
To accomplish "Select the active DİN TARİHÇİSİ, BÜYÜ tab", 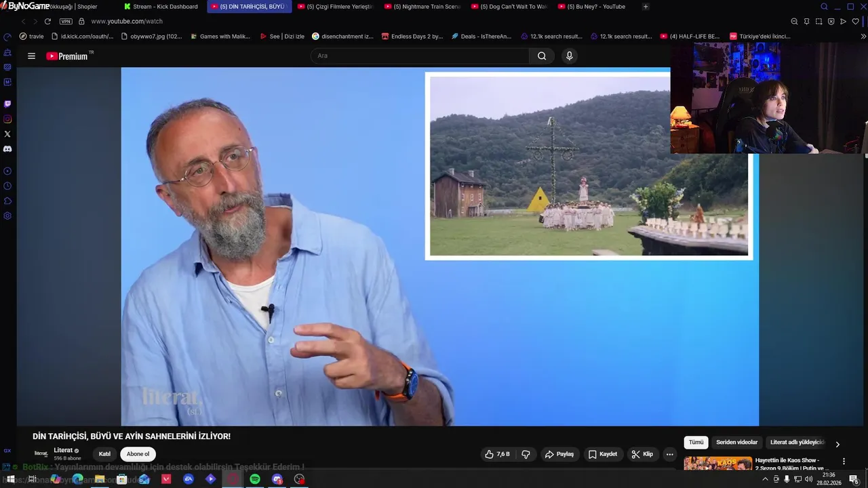I will [x=249, y=7].
